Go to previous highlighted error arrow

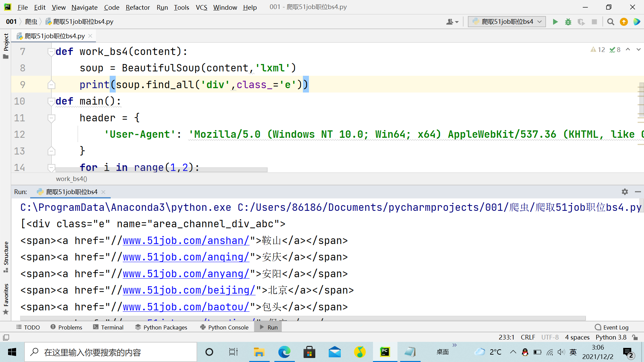[x=628, y=49]
